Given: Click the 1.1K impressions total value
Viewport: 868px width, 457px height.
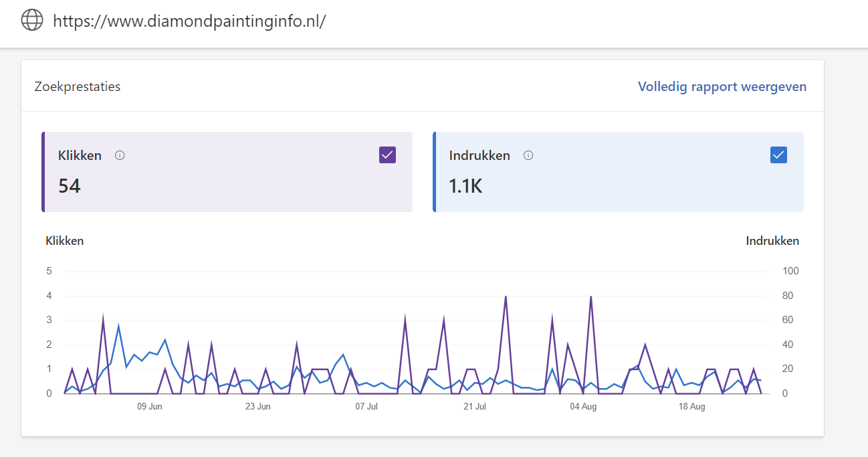Looking at the screenshot, I should click(x=465, y=186).
